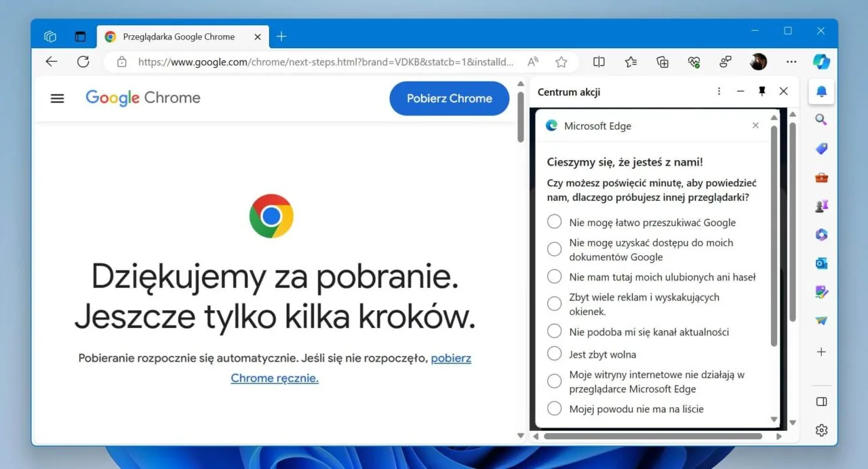Add page to favorites with the star icon

coord(561,62)
